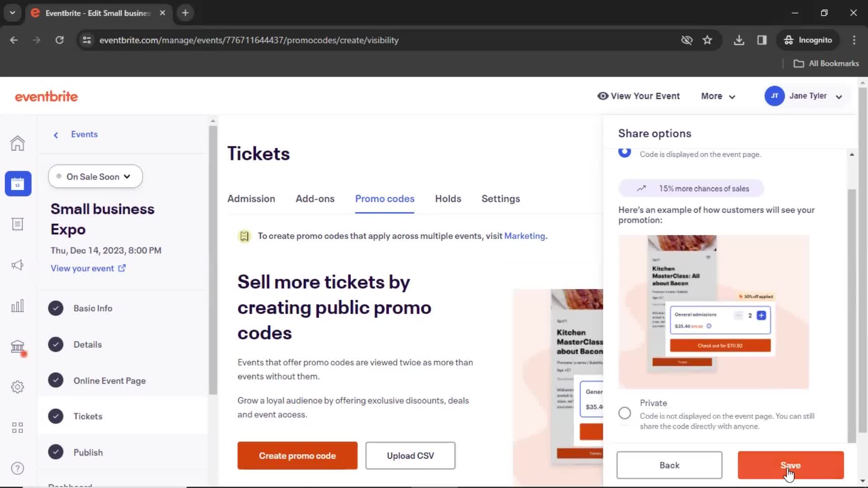
Task: Click the Create promo code button
Action: click(298, 455)
